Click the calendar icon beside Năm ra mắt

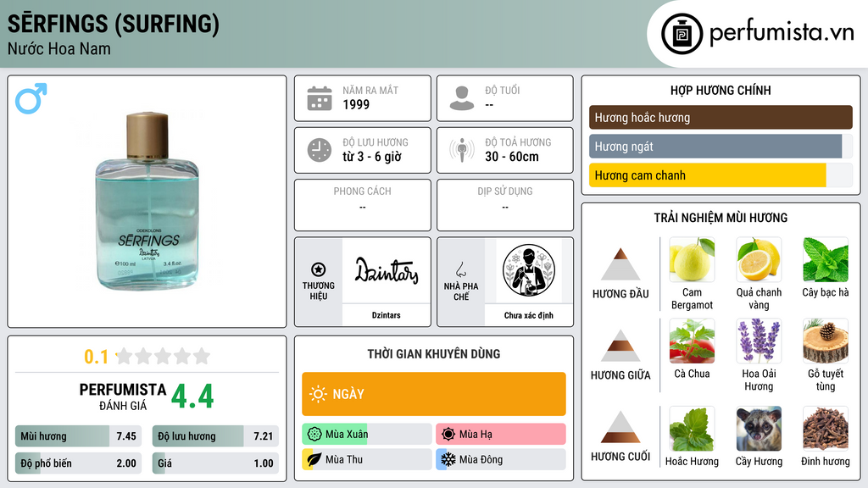point(320,98)
